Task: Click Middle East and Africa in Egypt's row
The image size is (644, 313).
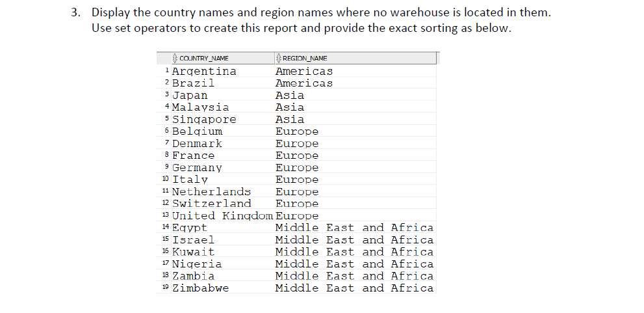Action: click(354, 228)
